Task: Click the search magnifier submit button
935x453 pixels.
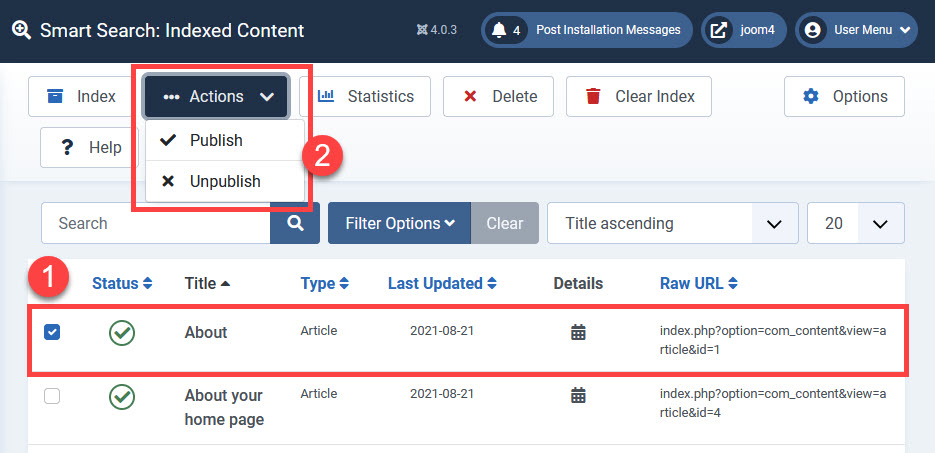Action: pyautogui.click(x=295, y=223)
